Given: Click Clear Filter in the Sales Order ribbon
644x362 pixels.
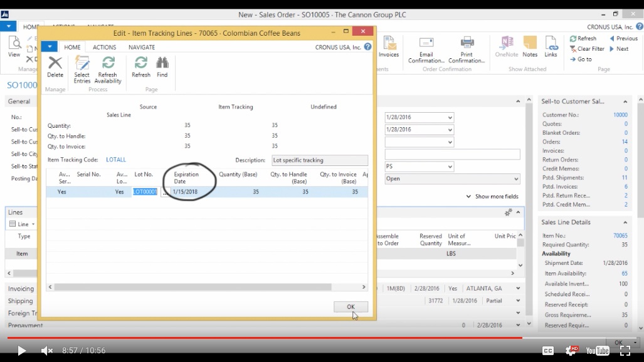Looking at the screenshot, I should click(x=587, y=48).
